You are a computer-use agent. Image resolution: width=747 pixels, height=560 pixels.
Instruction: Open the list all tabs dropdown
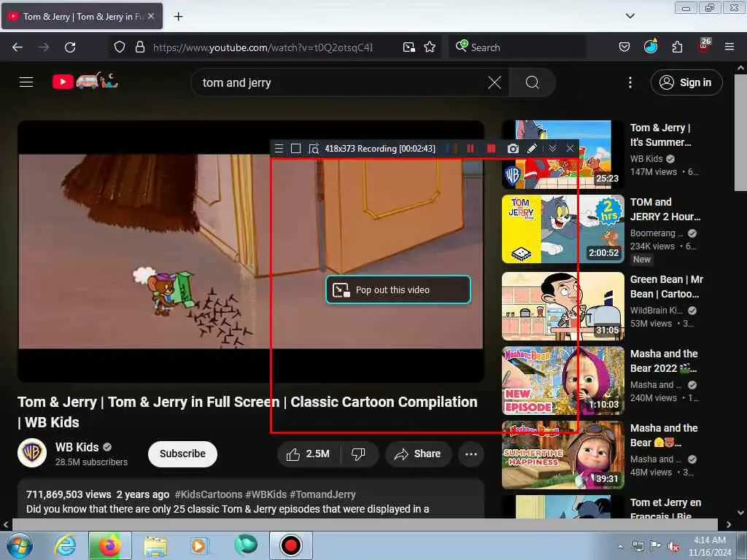630,16
